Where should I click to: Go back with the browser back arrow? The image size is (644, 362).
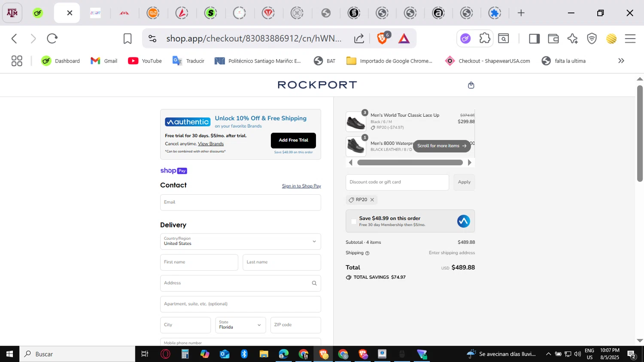click(x=14, y=39)
